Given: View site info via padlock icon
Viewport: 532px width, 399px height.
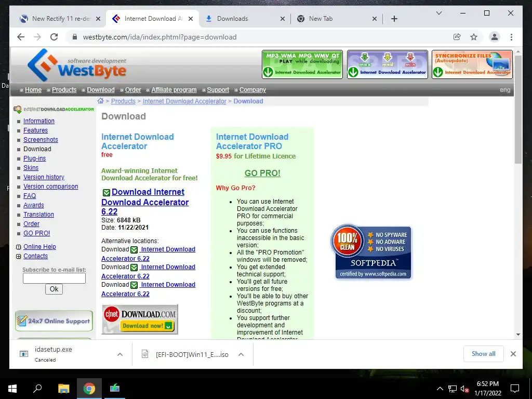Looking at the screenshot, I should pos(75,37).
